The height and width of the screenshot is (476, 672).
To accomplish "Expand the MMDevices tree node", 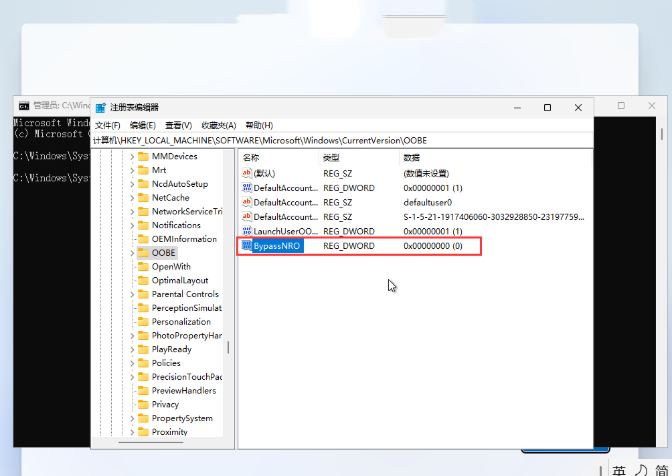I will pos(132,157).
